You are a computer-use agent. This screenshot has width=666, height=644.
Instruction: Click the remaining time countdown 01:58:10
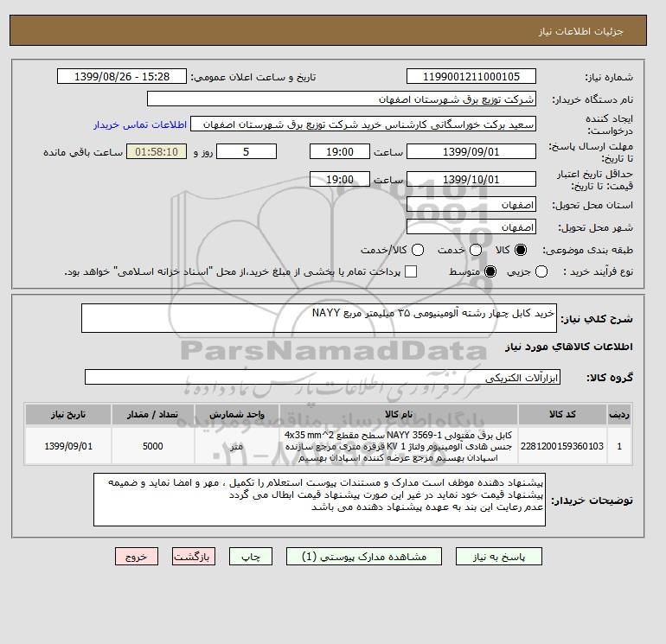pos(157,151)
